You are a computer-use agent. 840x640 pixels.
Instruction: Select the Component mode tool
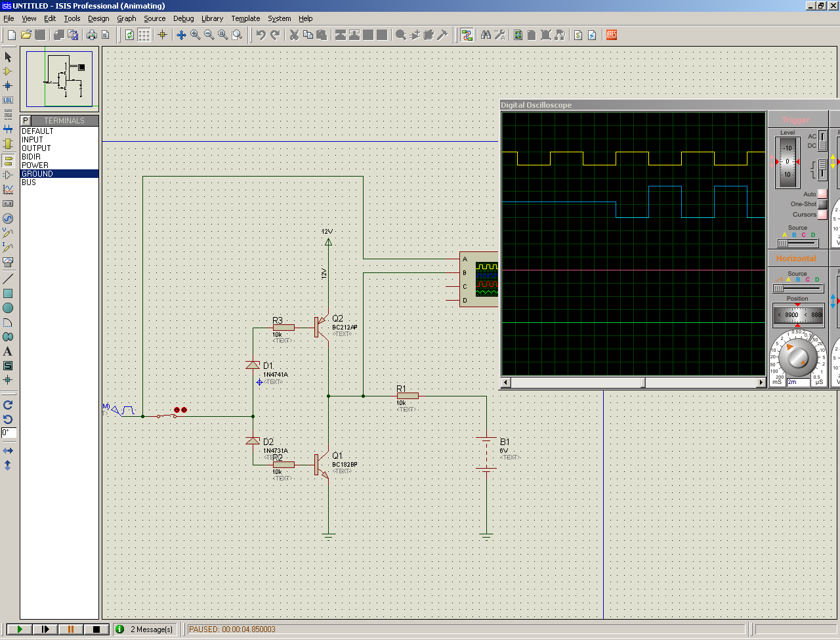tap(8, 72)
